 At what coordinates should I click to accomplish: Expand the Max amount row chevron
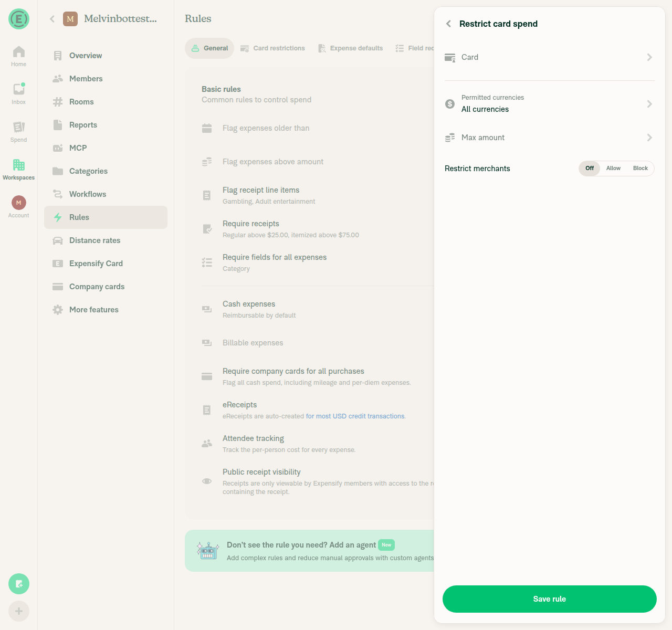click(649, 138)
